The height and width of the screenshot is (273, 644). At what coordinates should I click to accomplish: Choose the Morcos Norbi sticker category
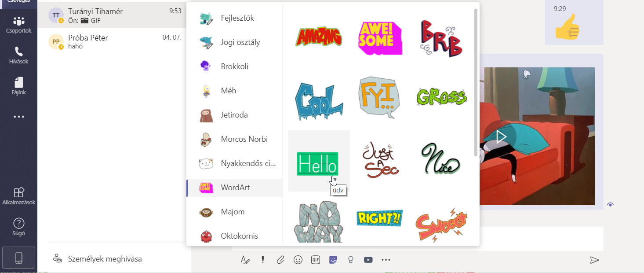coord(244,139)
